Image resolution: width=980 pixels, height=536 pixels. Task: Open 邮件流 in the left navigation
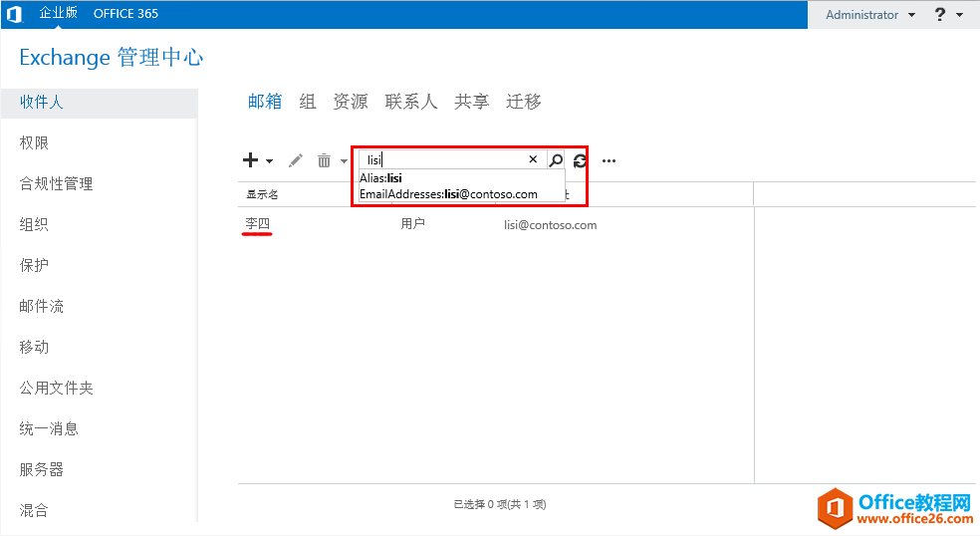(42, 306)
